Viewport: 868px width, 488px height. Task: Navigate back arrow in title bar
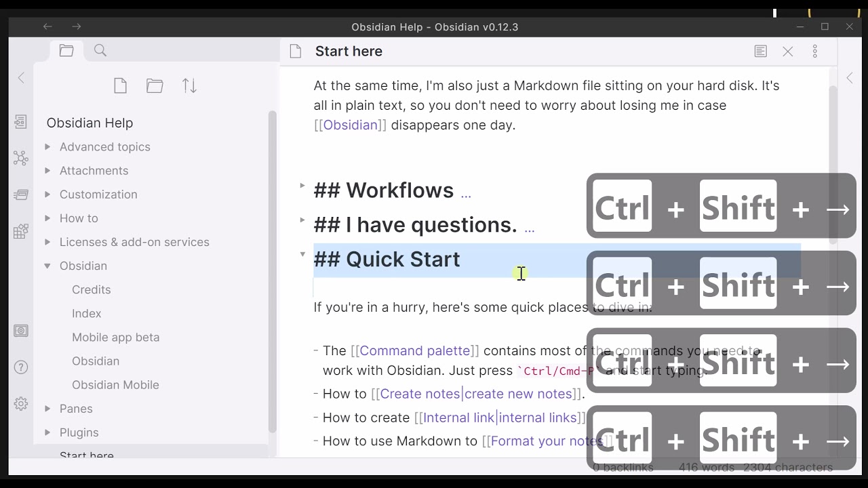(47, 26)
